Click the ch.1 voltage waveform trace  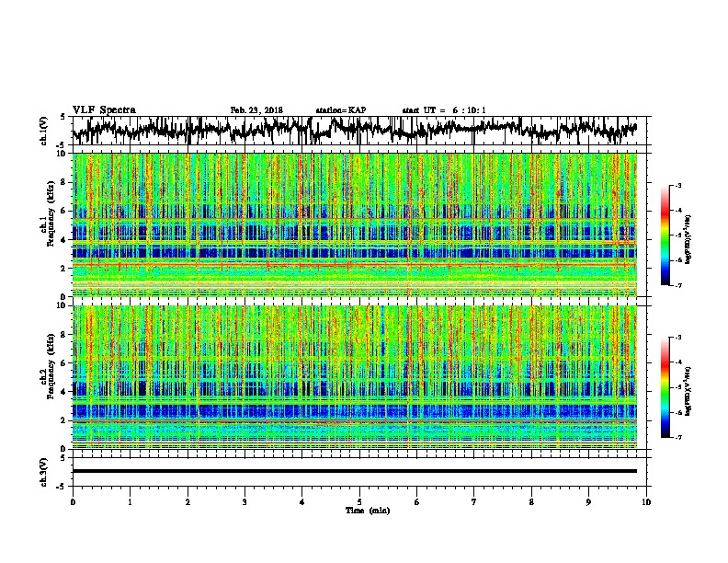[x=354, y=130]
